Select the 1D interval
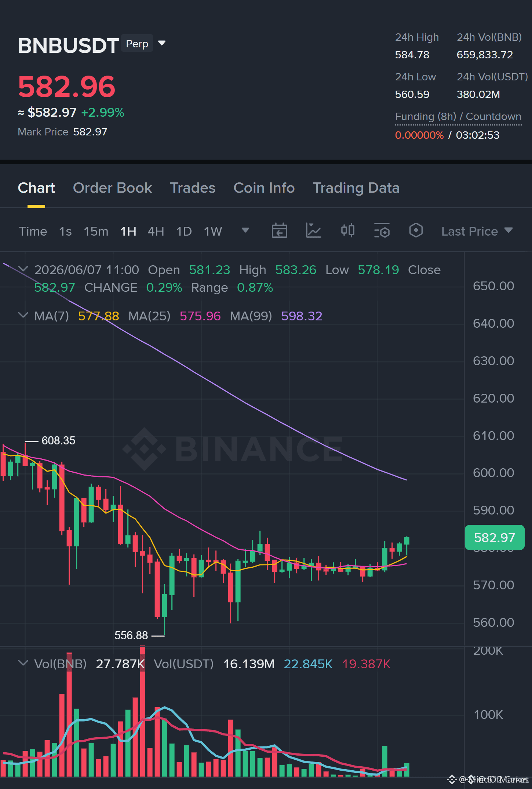This screenshot has height=789, width=532. click(184, 232)
